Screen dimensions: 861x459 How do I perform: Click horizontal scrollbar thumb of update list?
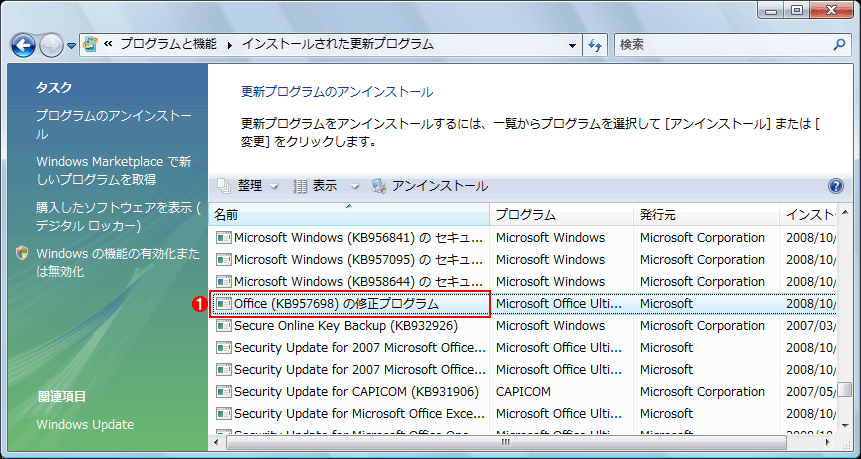click(x=506, y=442)
